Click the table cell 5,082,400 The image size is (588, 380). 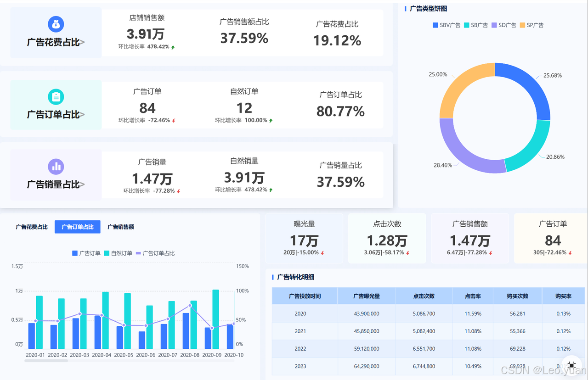coord(424,331)
